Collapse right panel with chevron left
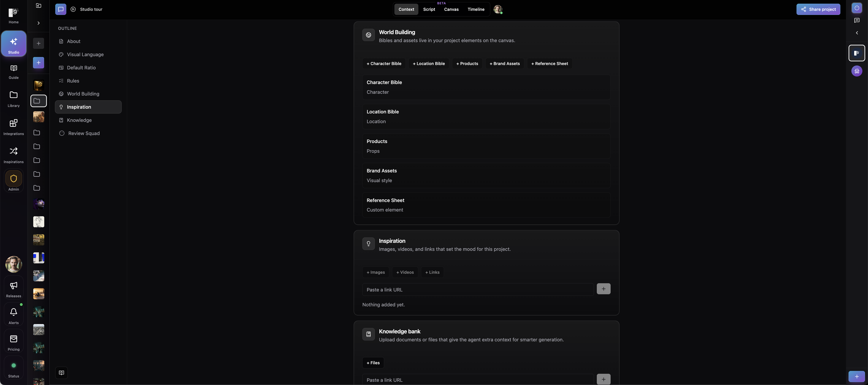This screenshot has height=385, width=868. point(857,33)
